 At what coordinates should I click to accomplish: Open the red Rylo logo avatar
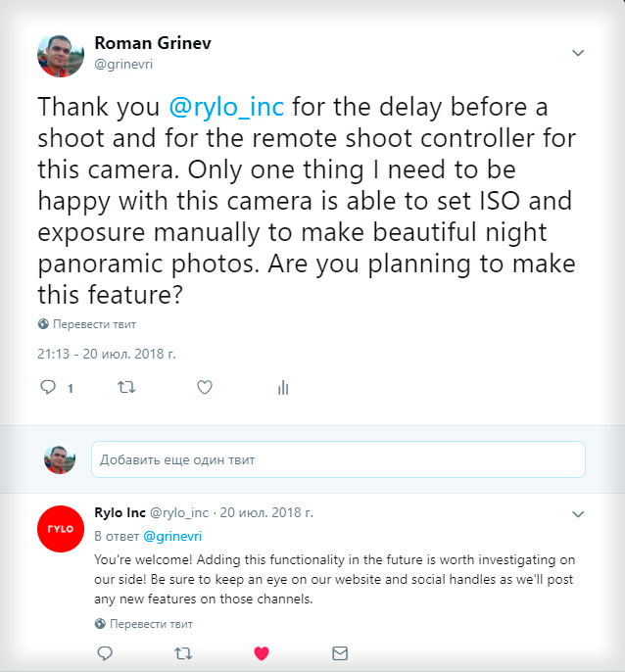pos(60,529)
